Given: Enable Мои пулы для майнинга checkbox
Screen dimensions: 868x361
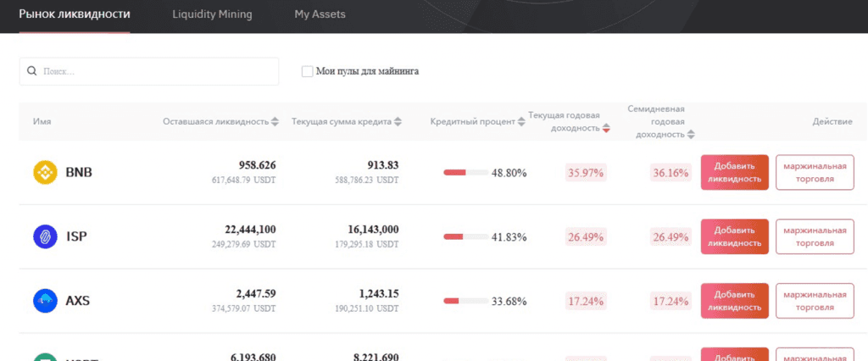Looking at the screenshot, I should pyautogui.click(x=307, y=71).
